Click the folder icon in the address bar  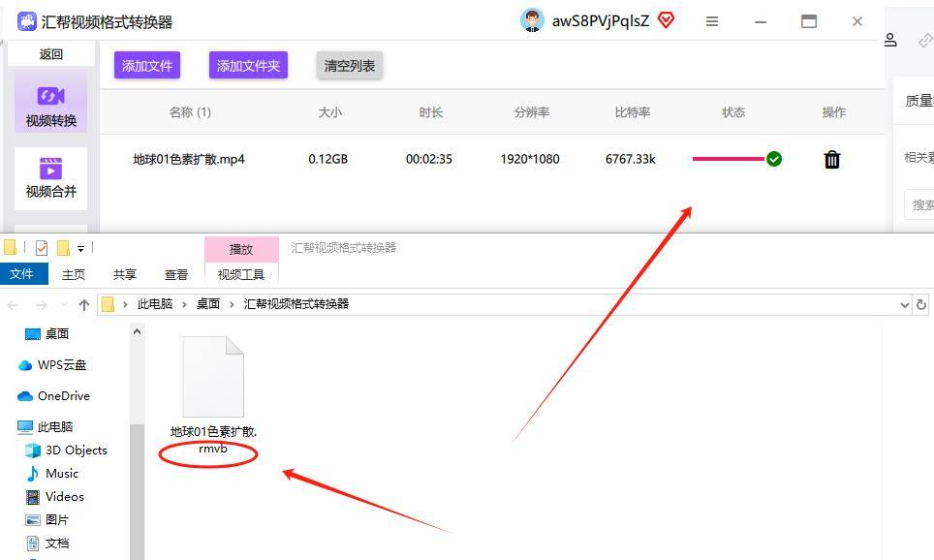pyautogui.click(x=108, y=304)
